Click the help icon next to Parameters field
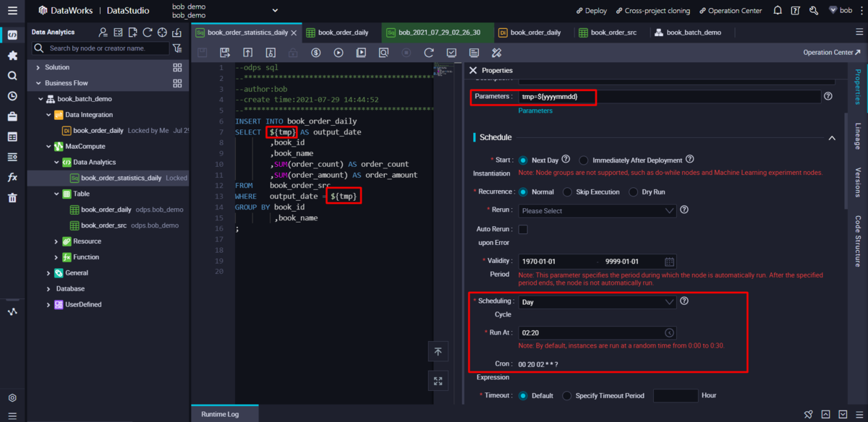 click(828, 96)
